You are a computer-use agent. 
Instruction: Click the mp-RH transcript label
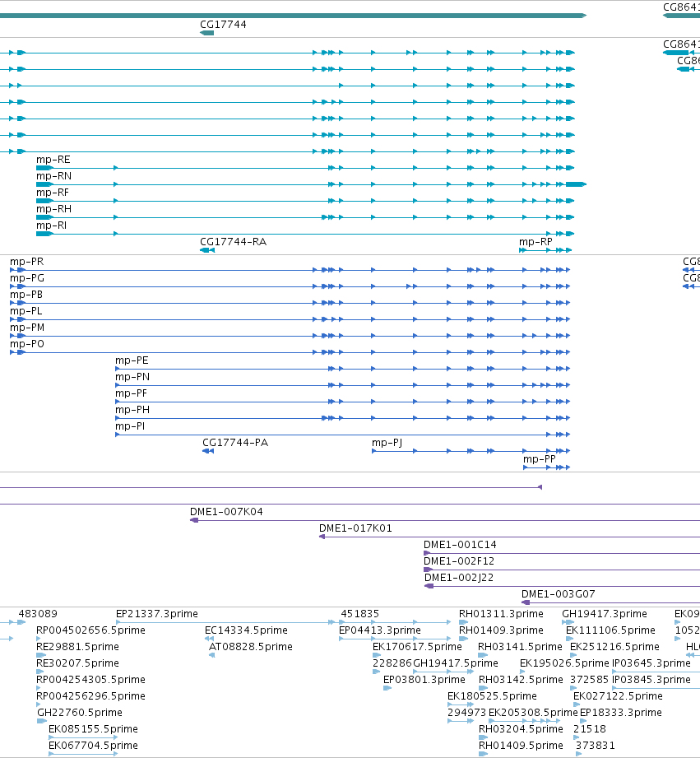[x=53, y=209]
